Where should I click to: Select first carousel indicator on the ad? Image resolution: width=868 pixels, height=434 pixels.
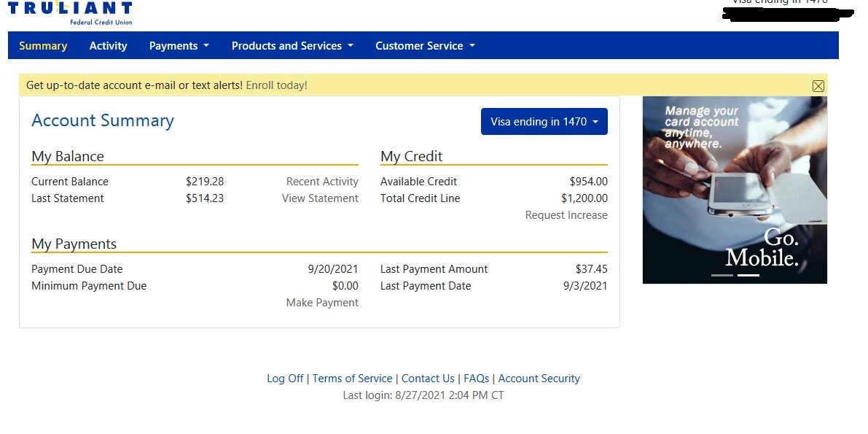(x=722, y=275)
